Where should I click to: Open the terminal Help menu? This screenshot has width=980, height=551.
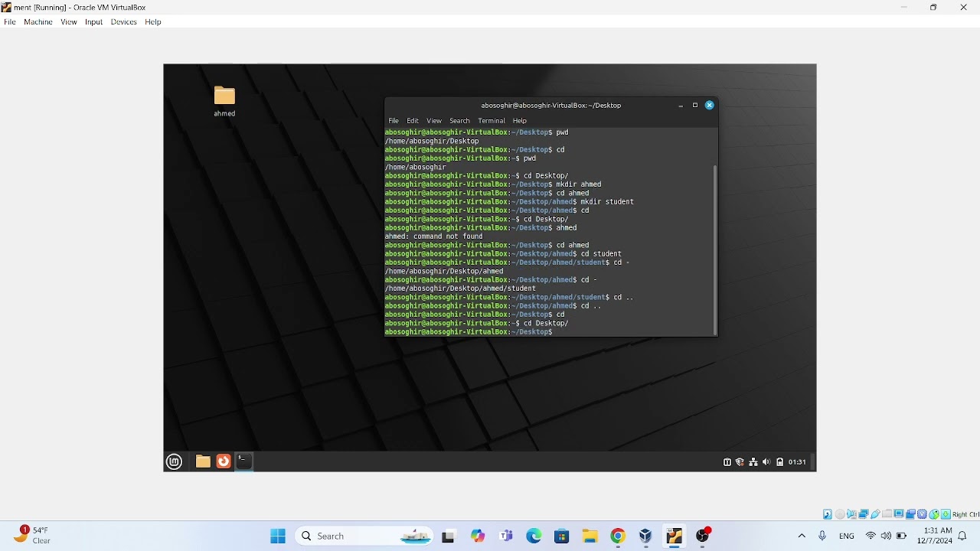click(520, 121)
